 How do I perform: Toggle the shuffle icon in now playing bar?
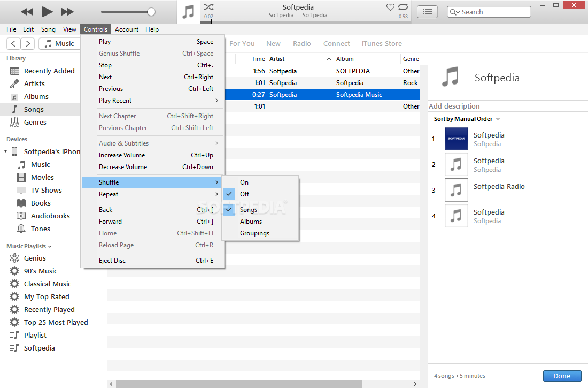(208, 7)
